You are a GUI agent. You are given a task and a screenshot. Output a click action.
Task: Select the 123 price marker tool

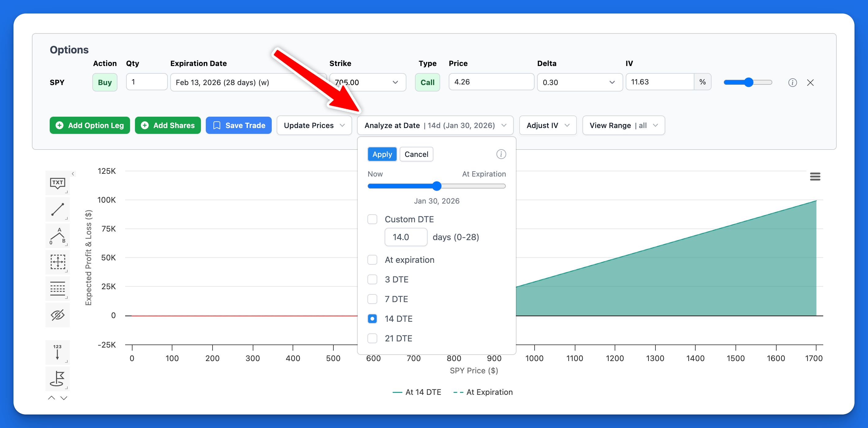(57, 352)
